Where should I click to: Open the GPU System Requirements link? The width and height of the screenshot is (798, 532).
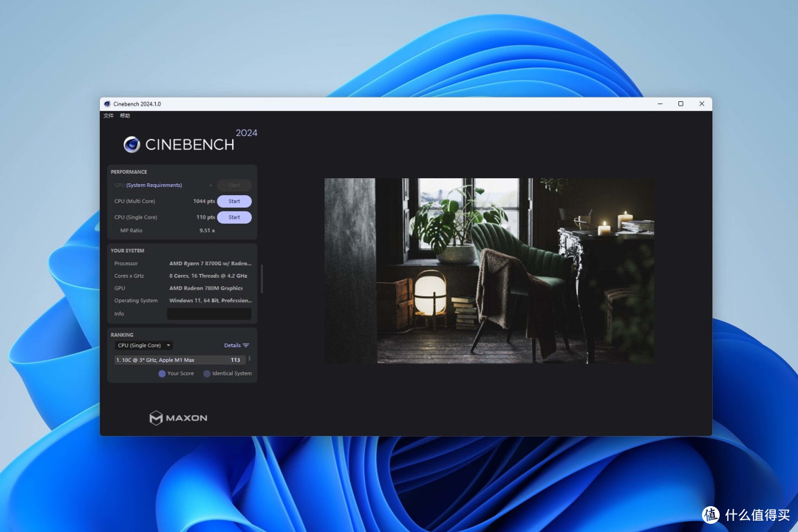click(x=154, y=185)
